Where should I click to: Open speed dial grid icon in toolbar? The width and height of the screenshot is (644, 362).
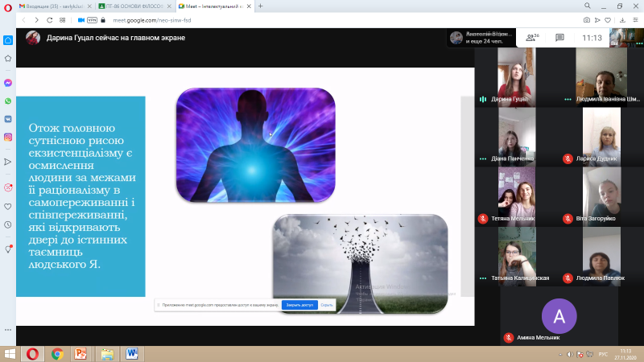pyautogui.click(x=63, y=20)
